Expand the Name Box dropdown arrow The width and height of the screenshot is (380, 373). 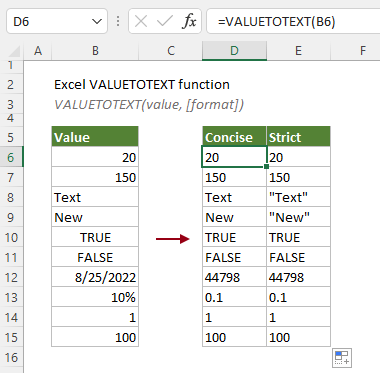point(97,22)
